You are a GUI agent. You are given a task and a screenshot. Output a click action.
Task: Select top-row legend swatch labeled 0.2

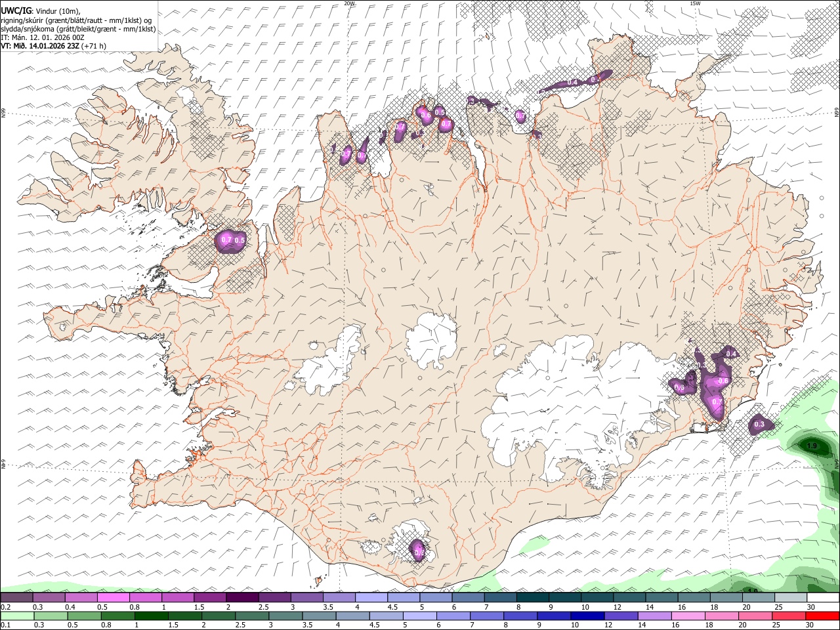pyautogui.click(x=16, y=598)
